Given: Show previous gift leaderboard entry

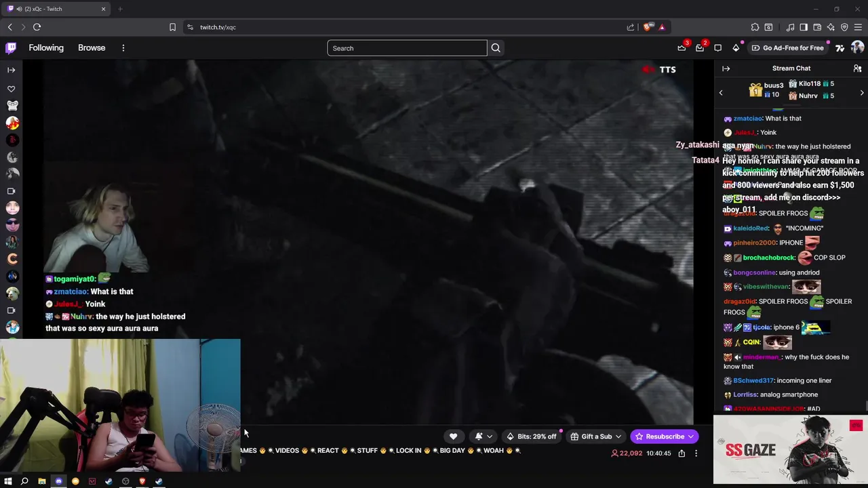Looking at the screenshot, I should point(721,93).
